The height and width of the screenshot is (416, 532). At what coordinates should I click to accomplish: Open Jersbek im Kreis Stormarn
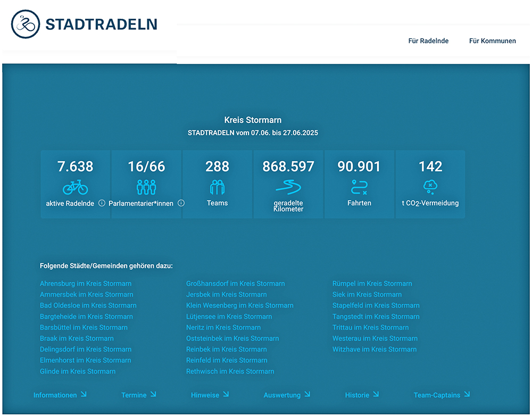226,294
